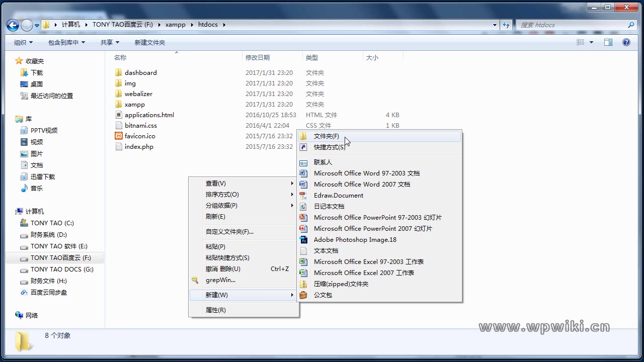Image resolution: width=644 pixels, height=362 pixels.
Task: Click the refresh button beside address bar
Action: 506,25
